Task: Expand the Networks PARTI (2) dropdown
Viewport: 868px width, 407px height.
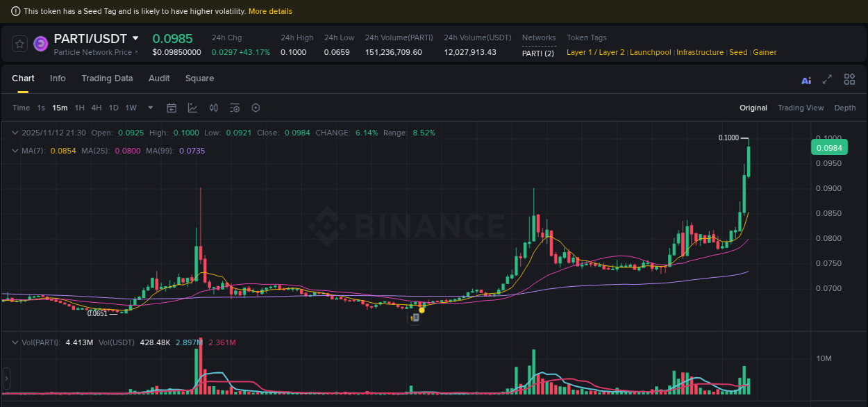Action: click(538, 52)
